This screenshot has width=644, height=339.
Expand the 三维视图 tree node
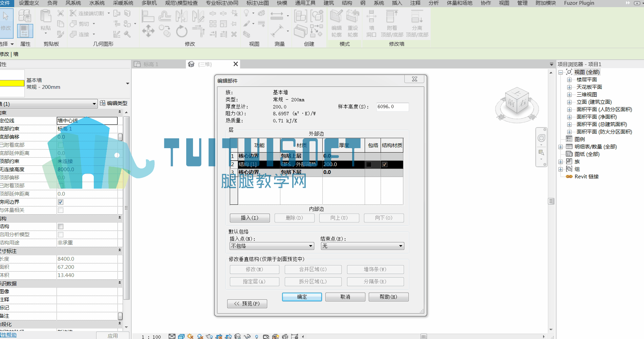[569, 95]
